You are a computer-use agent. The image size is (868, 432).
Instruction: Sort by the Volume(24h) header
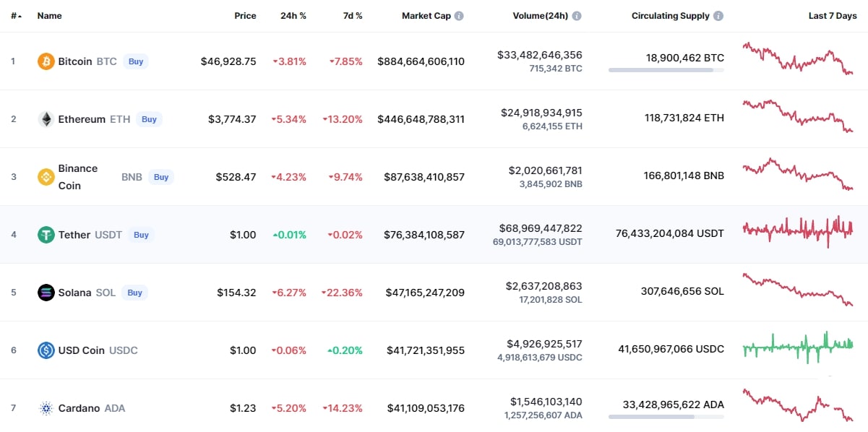(541, 15)
